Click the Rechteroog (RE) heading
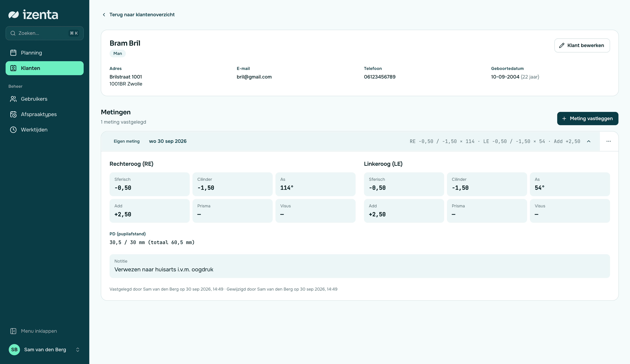This screenshot has width=630, height=364. pos(131,164)
